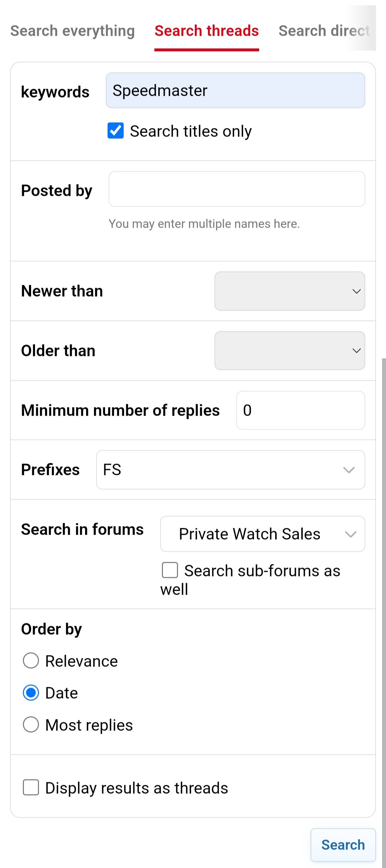Open the Newer than date dropdown
The width and height of the screenshot is (386, 868).
click(289, 291)
